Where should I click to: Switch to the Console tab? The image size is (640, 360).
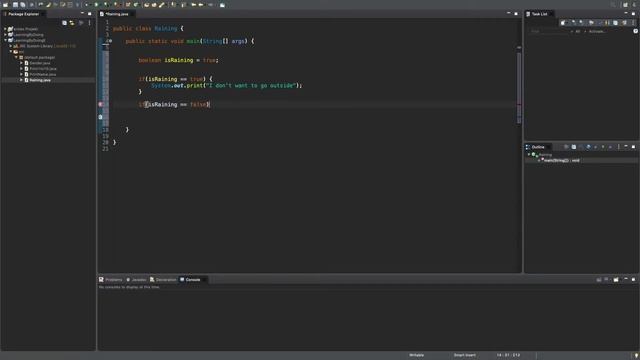(190, 280)
